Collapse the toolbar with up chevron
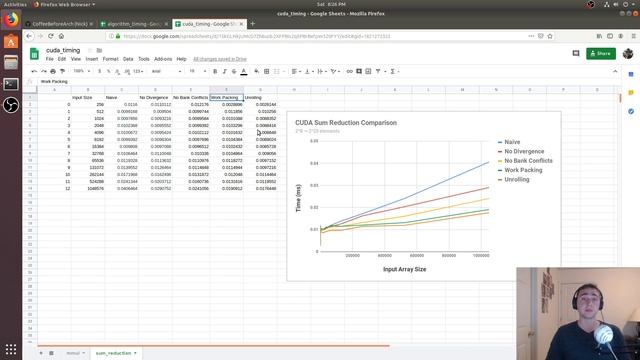 coord(615,71)
